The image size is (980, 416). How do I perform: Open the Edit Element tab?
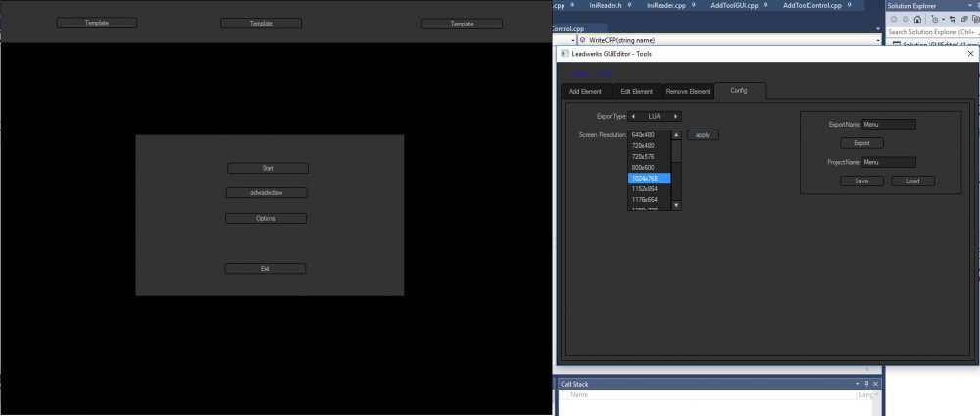tap(636, 92)
